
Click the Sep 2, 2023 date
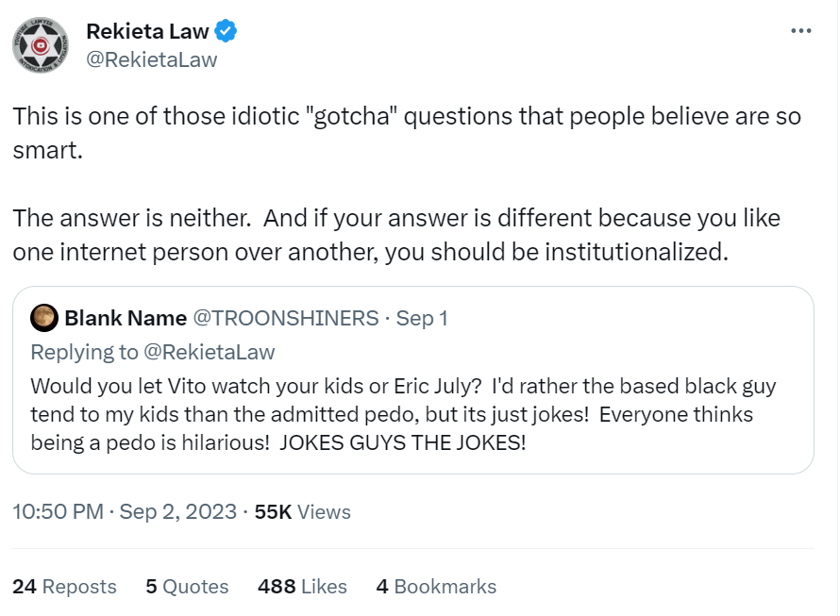click(177, 511)
